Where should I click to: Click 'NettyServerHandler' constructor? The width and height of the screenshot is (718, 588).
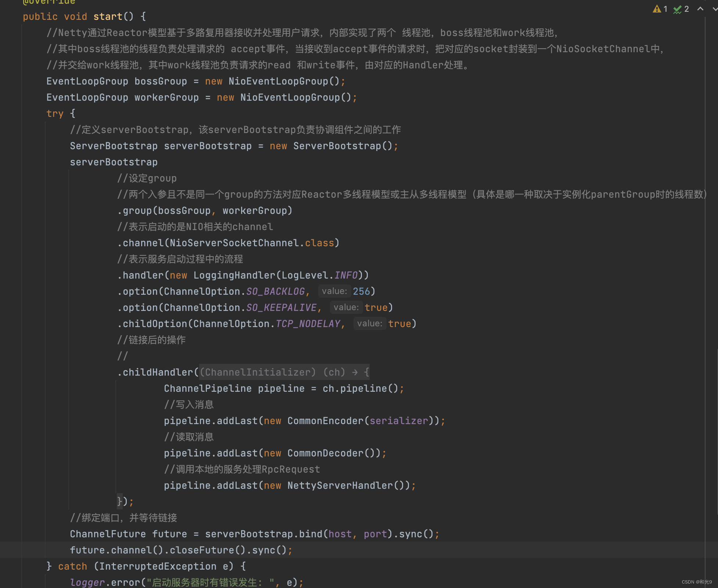340,485
